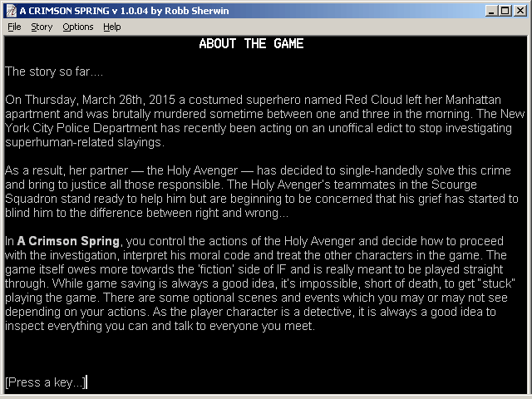This screenshot has height=399, width=532.
Task: Open the File menu
Action: point(14,27)
